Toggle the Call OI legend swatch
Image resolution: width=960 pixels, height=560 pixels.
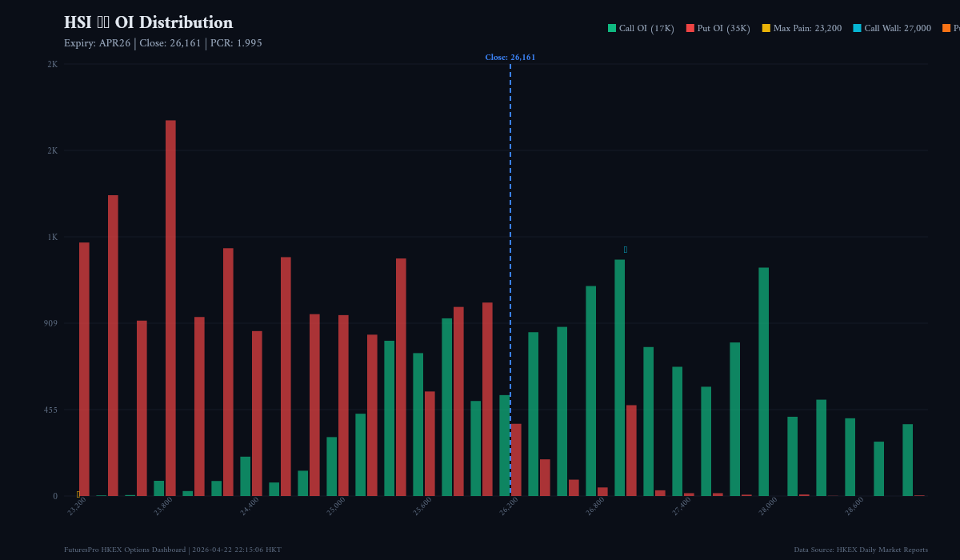point(610,27)
